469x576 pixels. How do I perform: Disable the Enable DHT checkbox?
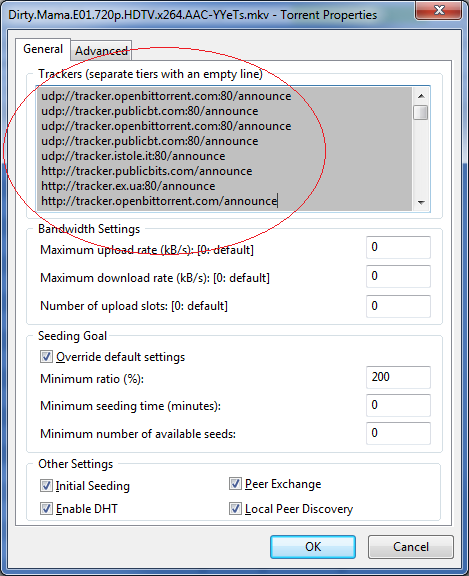[46, 509]
